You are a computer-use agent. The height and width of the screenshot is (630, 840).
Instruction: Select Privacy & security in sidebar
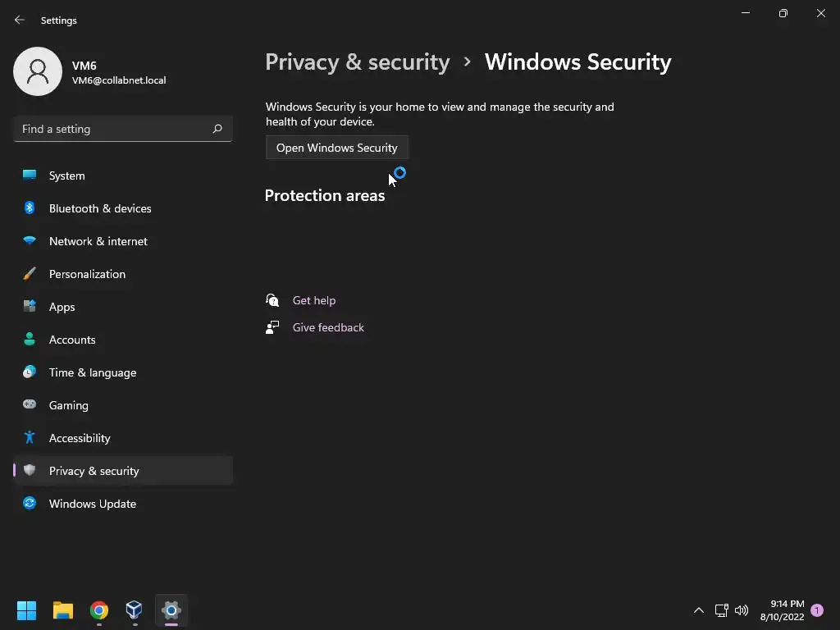tap(94, 471)
